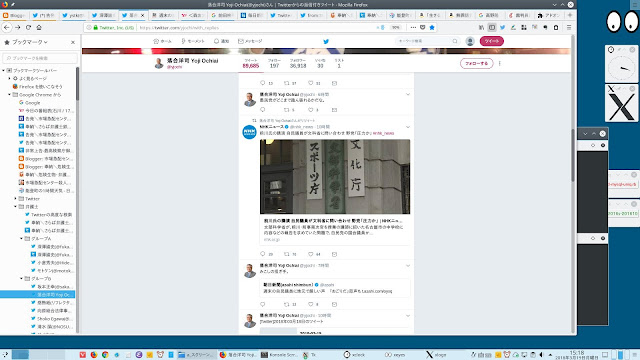The width and height of the screenshot is (640, 360).
Task: Click the Chrome icon in the taskbar
Action: (105, 355)
